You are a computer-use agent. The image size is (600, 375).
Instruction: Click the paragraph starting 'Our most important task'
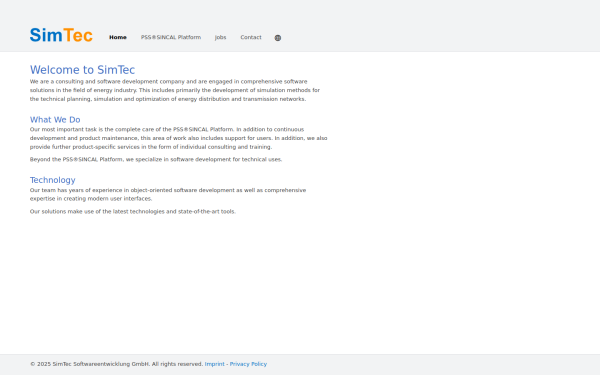point(179,138)
